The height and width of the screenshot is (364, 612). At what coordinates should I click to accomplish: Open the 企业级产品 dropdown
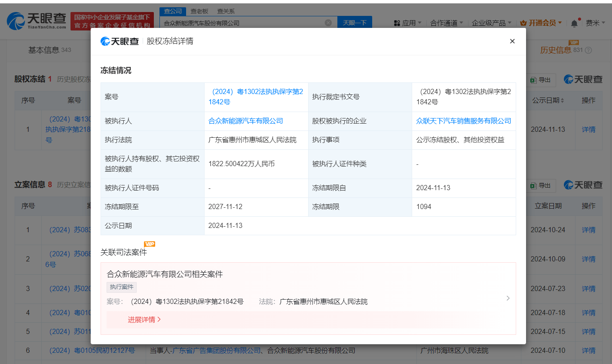[x=492, y=23]
